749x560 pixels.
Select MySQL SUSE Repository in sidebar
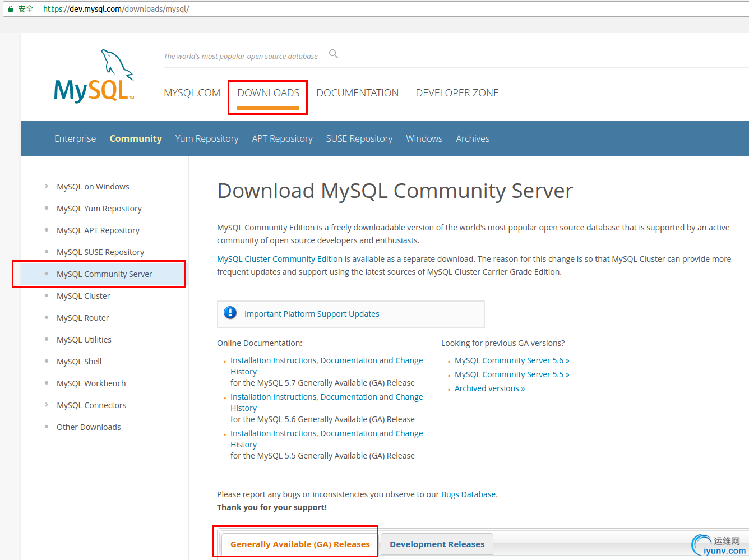(100, 252)
